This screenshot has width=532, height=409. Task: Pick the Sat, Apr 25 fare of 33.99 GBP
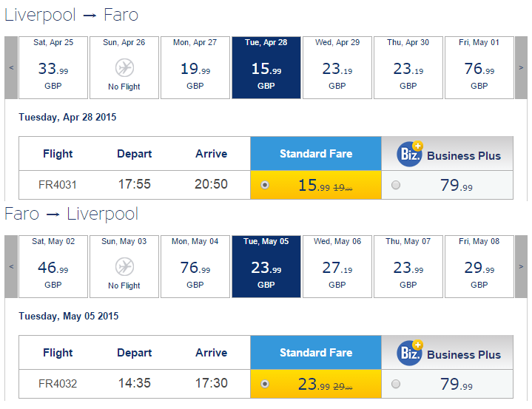(x=53, y=68)
